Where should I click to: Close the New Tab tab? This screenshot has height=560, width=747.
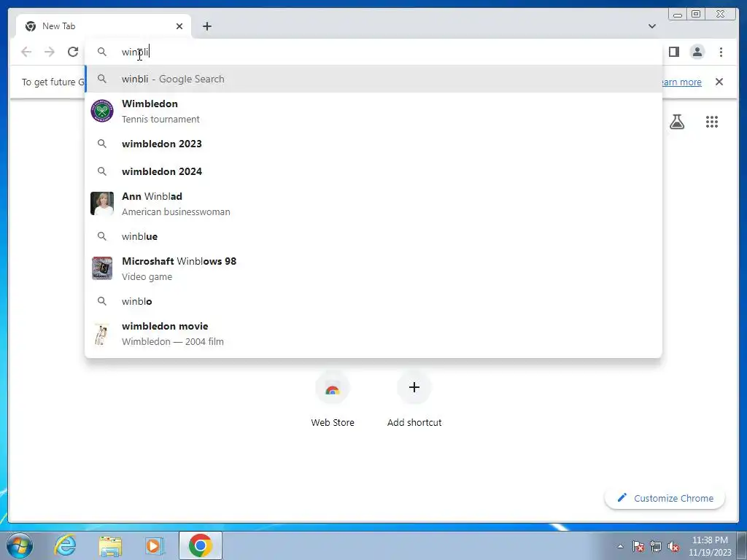[x=179, y=26]
